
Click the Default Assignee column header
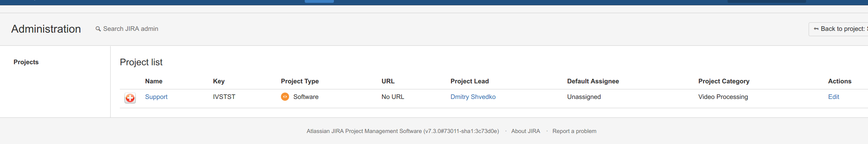point(593,81)
